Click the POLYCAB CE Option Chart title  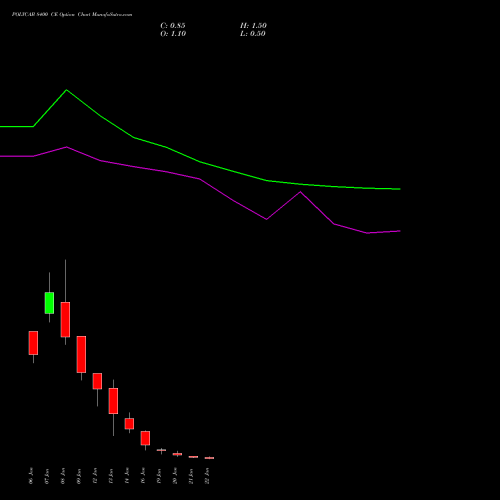pos(72,15)
